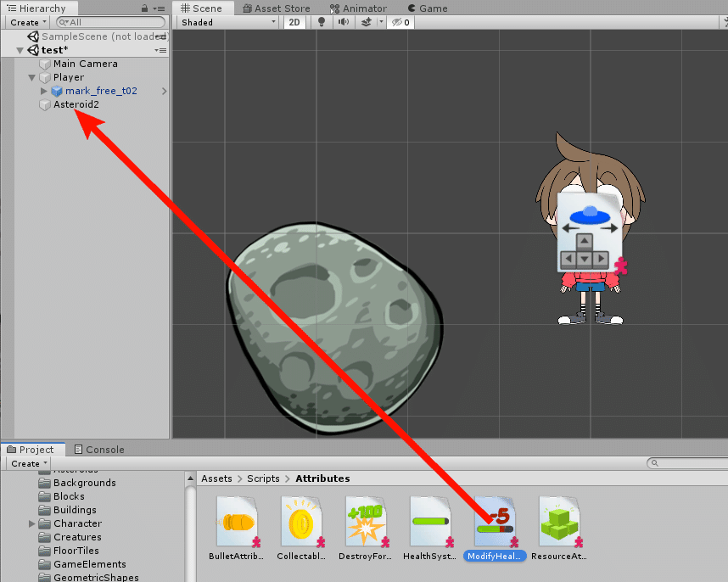This screenshot has width=728, height=582.
Task: Select Main Camera in Hierarchy
Action: (86, 64)
